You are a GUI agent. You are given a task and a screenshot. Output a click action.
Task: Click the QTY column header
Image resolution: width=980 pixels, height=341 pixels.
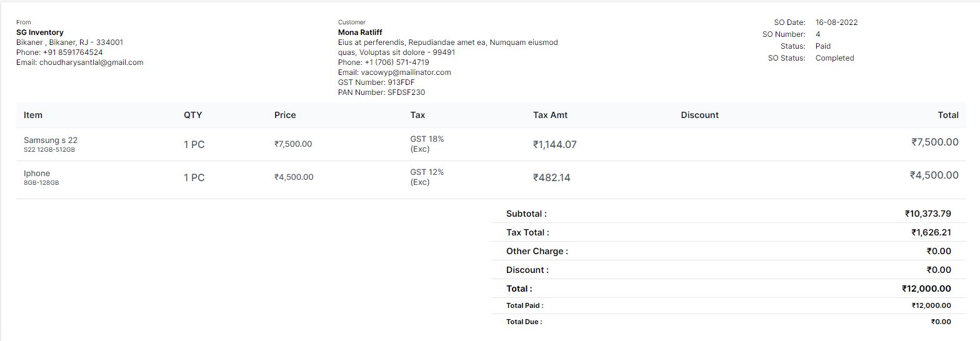point(192,115)
